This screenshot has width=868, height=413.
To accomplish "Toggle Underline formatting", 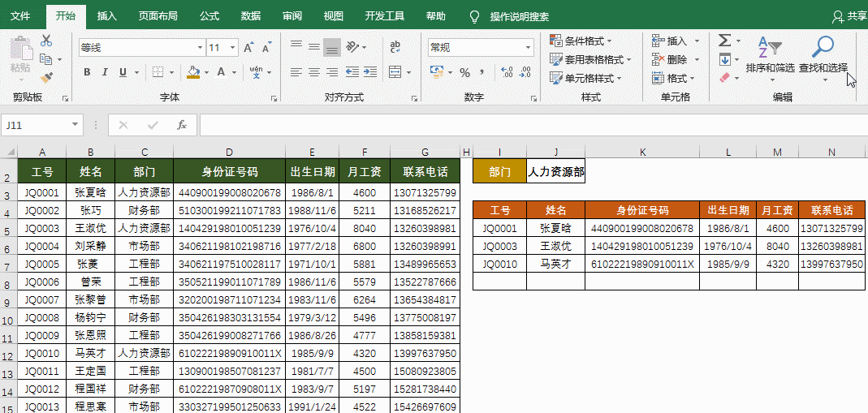I will (122, 72).
